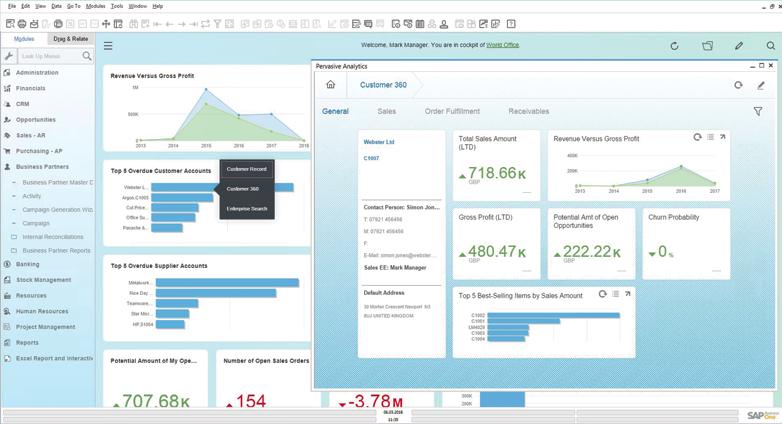Choose Enterprise Search from the popup menu

[247, 209]
